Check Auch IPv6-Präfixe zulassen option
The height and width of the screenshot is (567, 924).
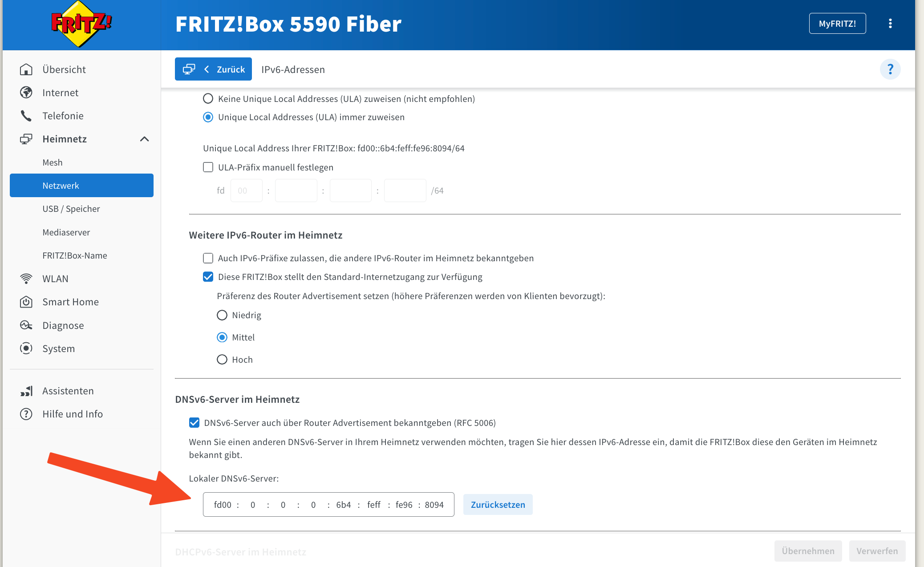[x=208, y=258]
